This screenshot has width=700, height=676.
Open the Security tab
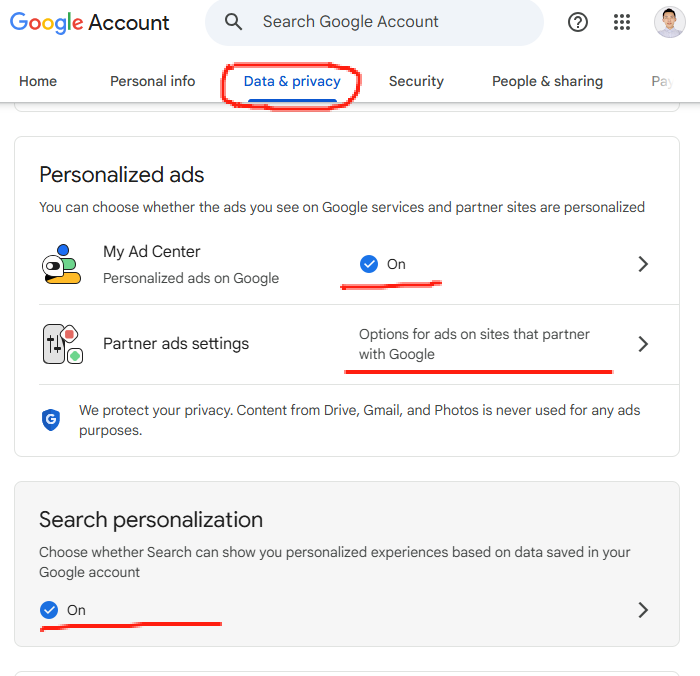coord(416,81)
